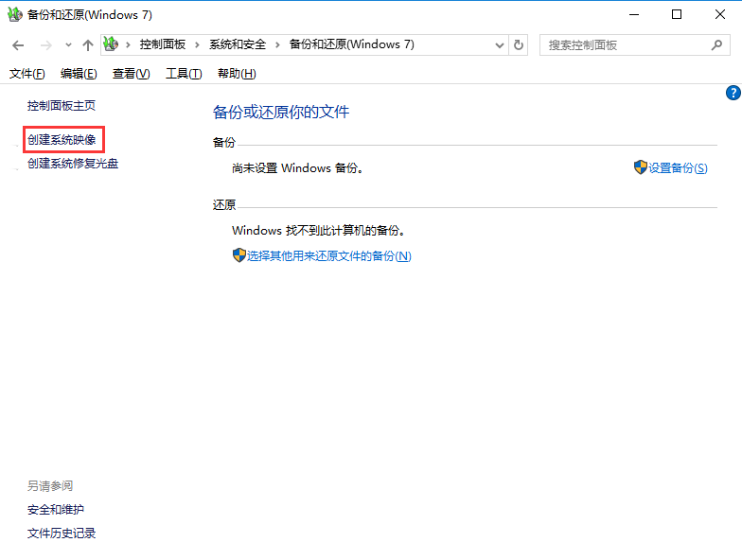This screenshot has height=560, width=742.
Task: Click the 创建系统修复光盘 link
Action: (73, 164)
